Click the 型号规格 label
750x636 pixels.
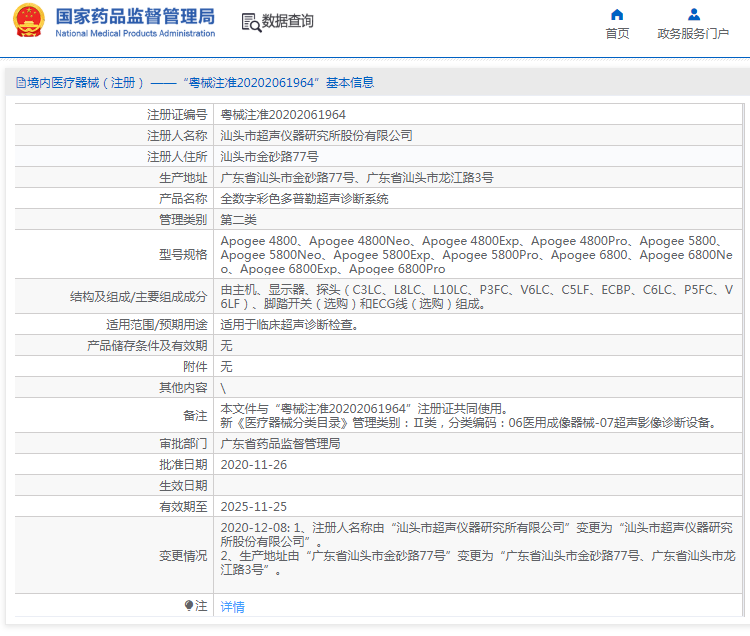(183, 255)
